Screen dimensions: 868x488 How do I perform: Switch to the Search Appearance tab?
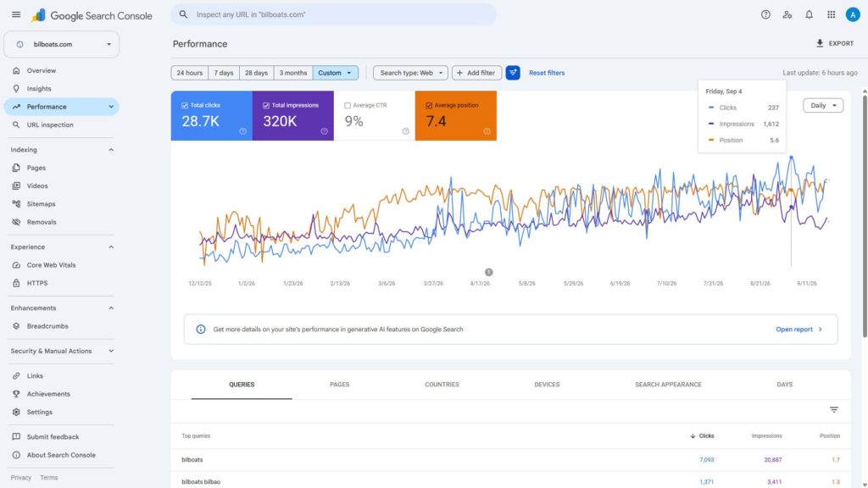point(668,385)
